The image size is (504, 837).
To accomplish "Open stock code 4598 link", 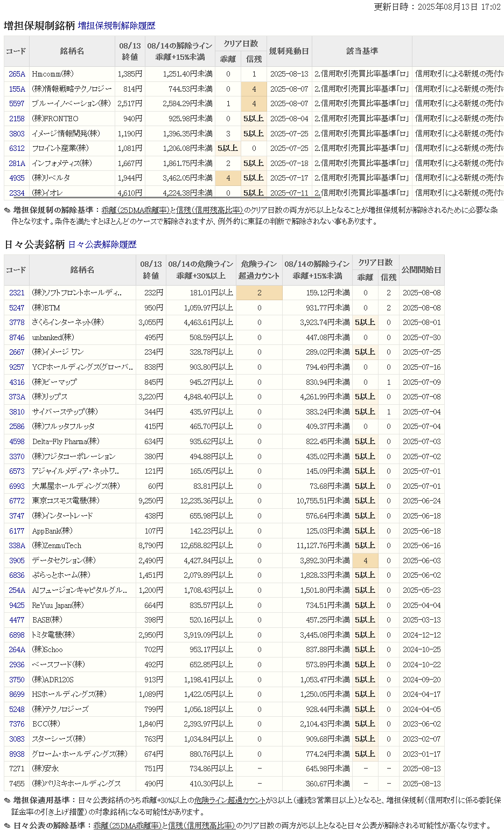I will pos(17,441).
